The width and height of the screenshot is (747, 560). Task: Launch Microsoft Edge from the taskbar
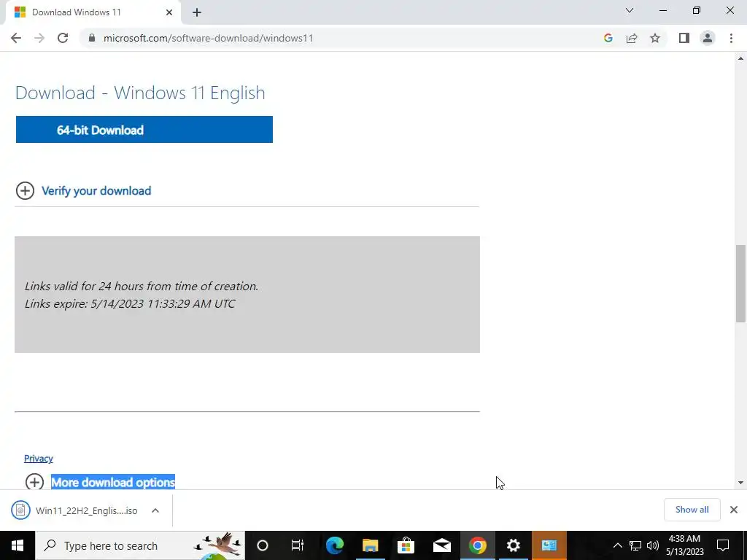334,545
